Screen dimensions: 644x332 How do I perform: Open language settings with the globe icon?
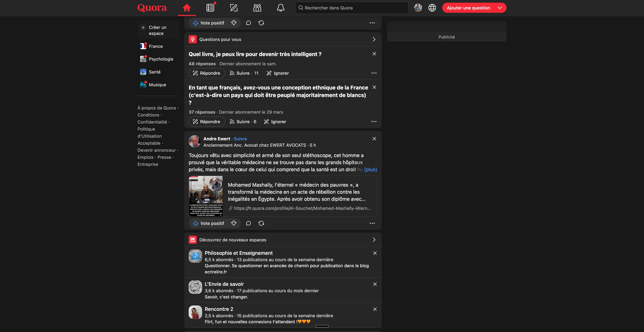pyautogui.click(x=432, y=8)
